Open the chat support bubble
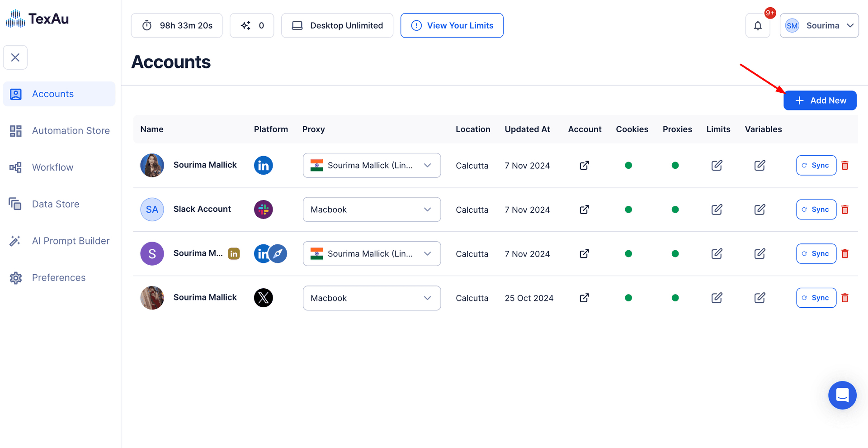Screen dimensions: 868x448 click(842, 395)
